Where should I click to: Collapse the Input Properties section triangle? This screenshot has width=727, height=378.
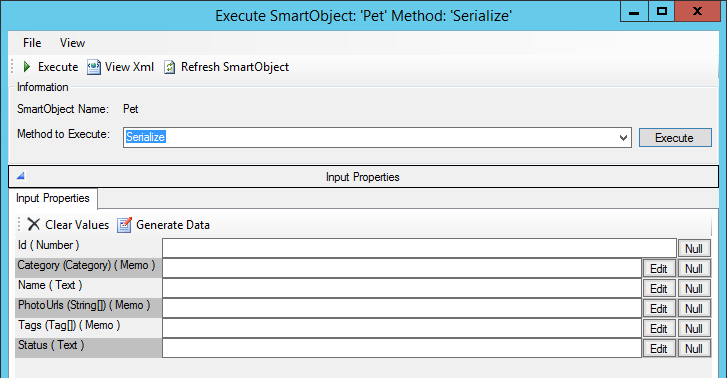(20, 176)
